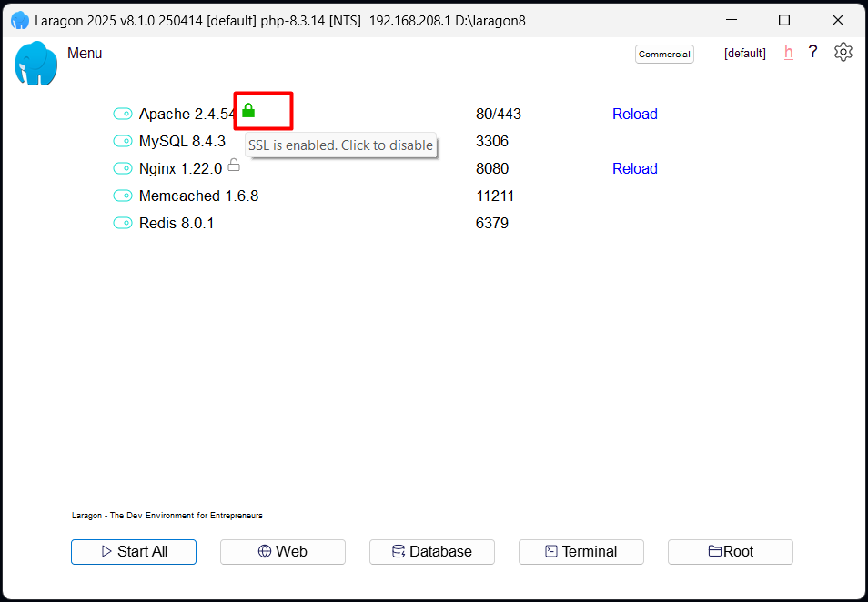Click the pink 'h' icon
868x602 pixels.
pyautogui.click(x=788, y=53)
